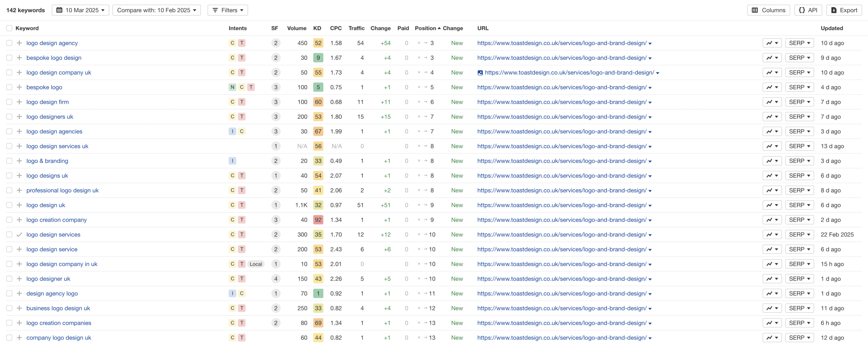This screenshot has width=868, height=346.
Task: Click 'I' intent badge on 'logo & branding' row
Action: [x=232, y=161]
